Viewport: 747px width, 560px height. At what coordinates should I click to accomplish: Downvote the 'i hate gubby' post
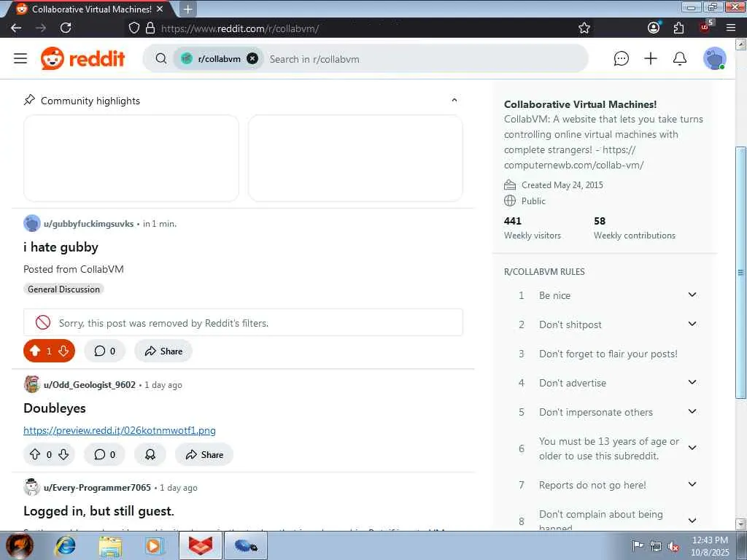63,351
